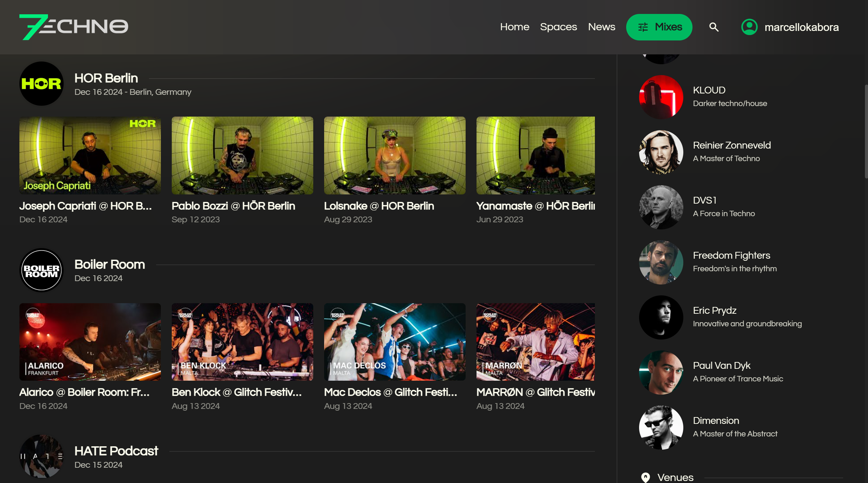Open Dimension artist avatar

(x=661, y=427)
